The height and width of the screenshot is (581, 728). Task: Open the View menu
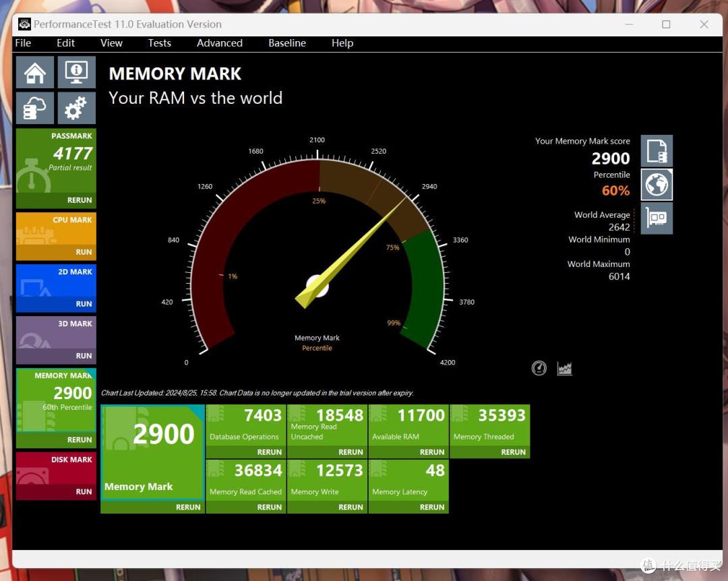point(111,43)
